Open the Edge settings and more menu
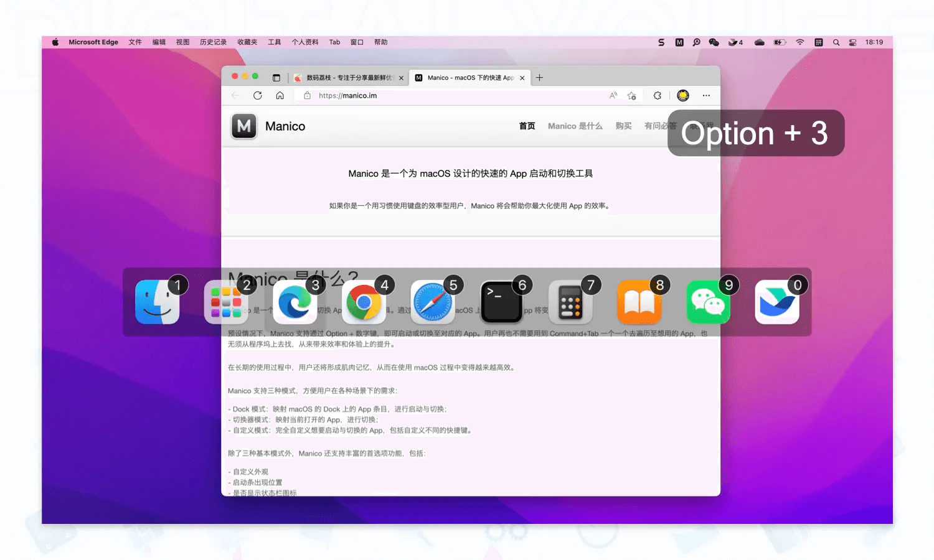This screenshot has height=560, width=934. point(706,96)
